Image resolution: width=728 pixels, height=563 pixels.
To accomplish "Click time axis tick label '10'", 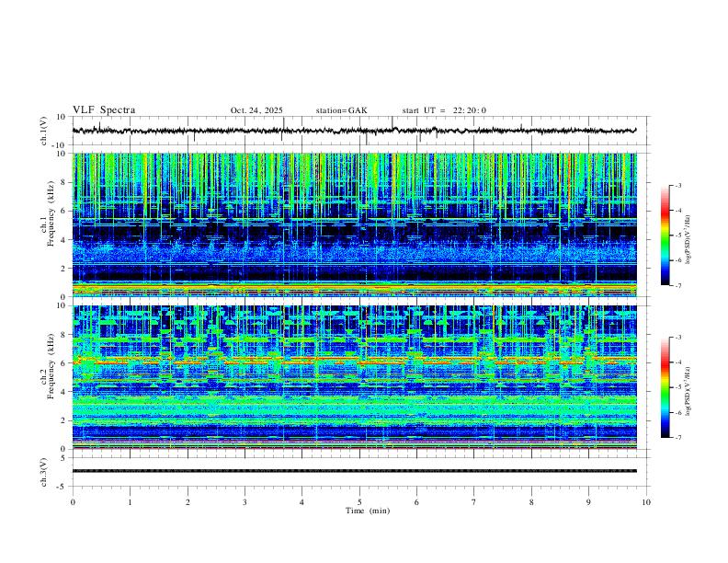I will pos(646,502).
